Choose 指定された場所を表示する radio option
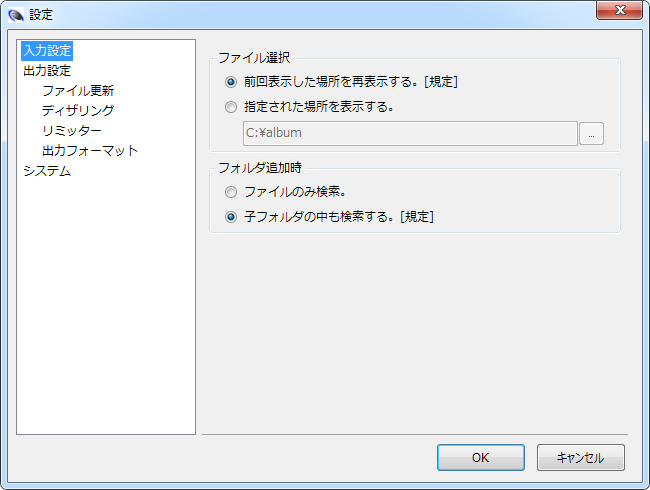The width and height of the screenshot is (650, 490). (231, 106)
